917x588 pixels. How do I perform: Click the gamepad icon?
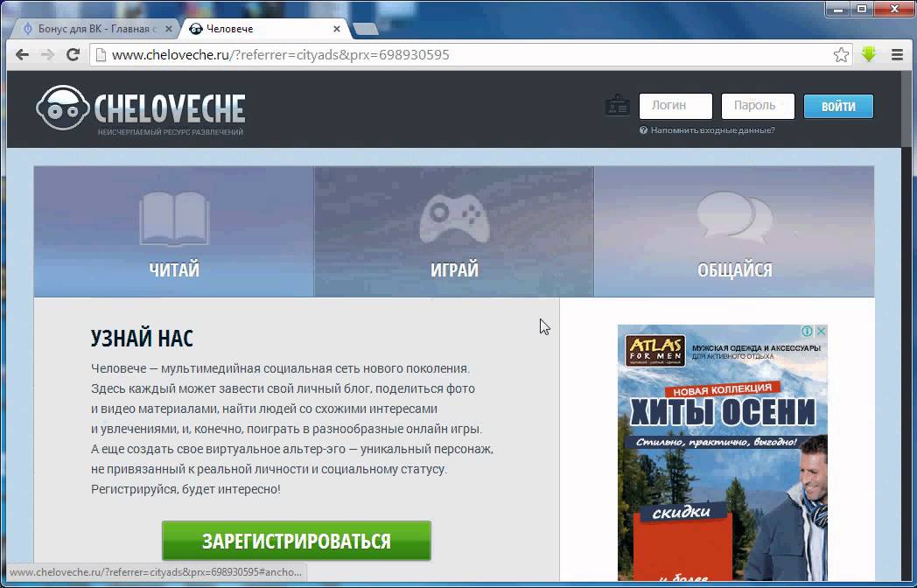coord(454,220)
